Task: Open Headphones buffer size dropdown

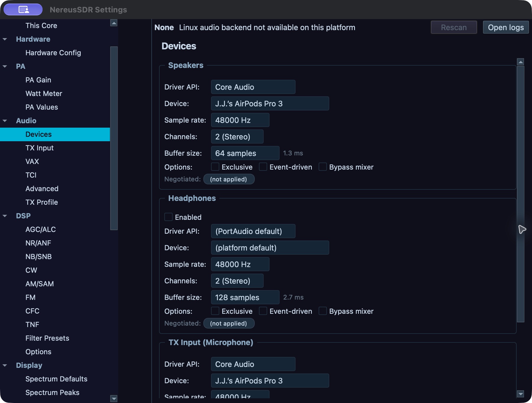Action: pyautogui.click(x=245, y=297)
